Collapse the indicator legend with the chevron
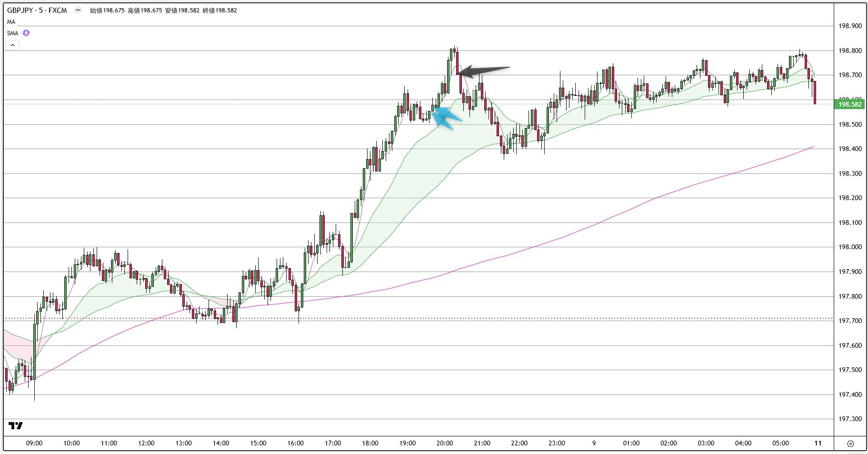The width and height of the screenshot is (868, 454). [x=12, y=45]
